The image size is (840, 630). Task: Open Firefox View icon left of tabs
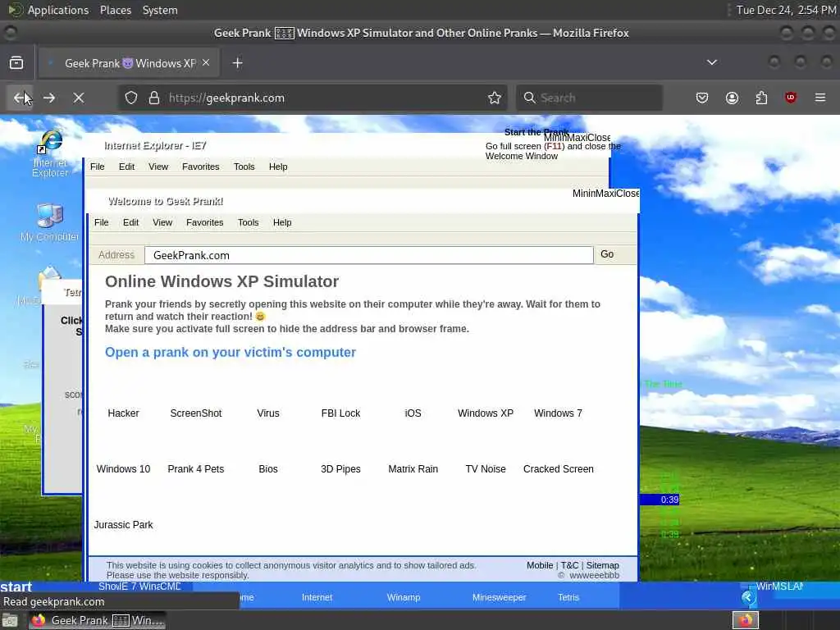click(x=16, y=63)
